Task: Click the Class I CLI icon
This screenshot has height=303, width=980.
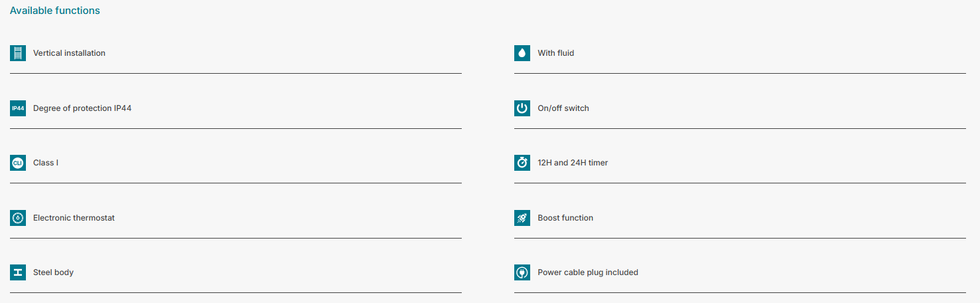Action: pyautogui.click(x=18, y=163)
